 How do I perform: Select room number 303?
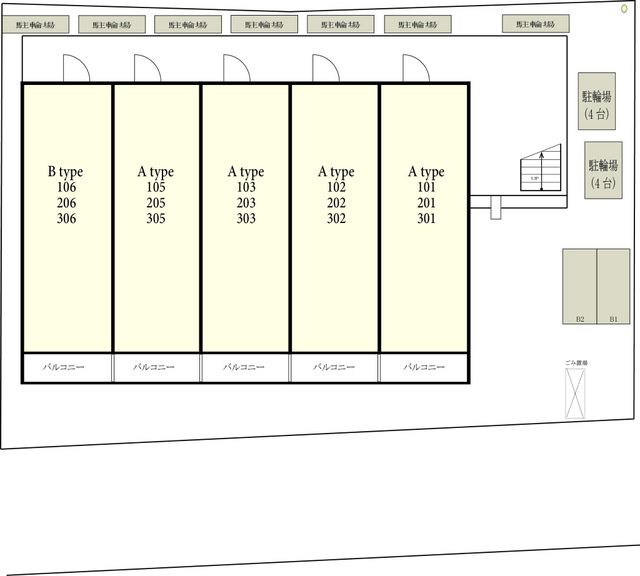point(246,218)
